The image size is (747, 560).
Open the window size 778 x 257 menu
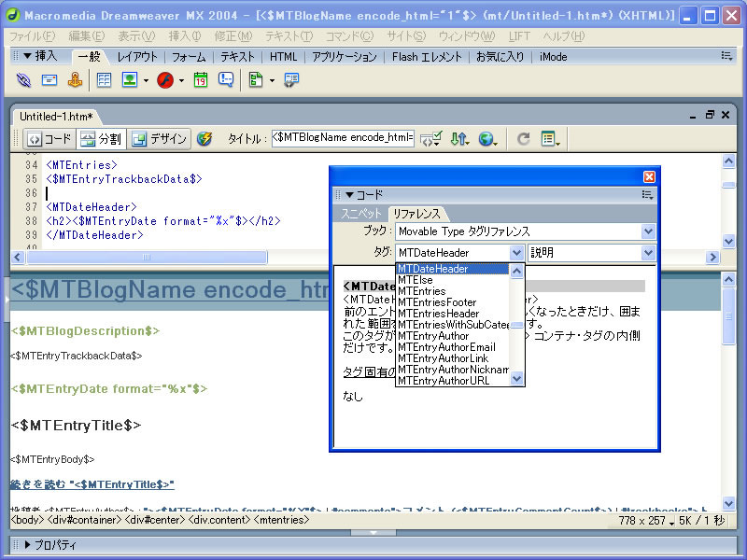click(x=646, y=521)
